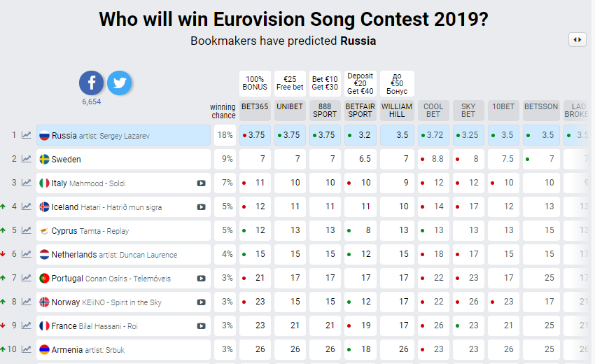This screenshot has width=595, height=364.
Task: Open the Netherlands Duncan Laurence entry
Action: (123, 255)
